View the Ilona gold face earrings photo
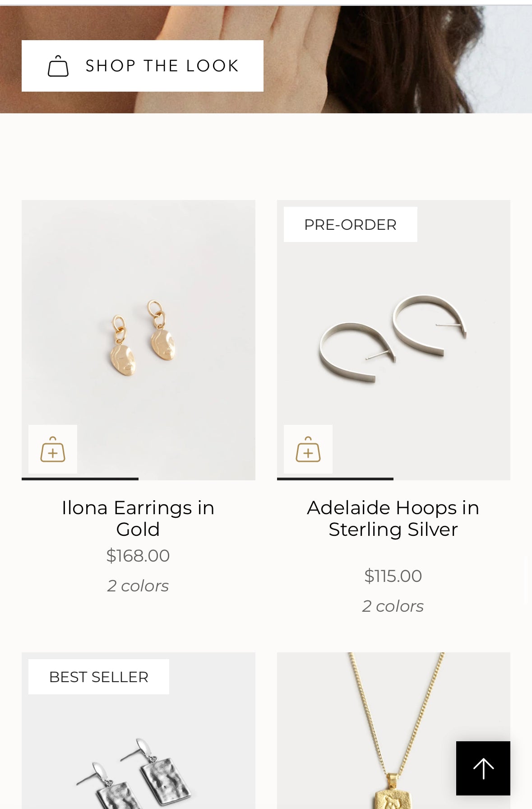Viewport: 532px width, 809px height. [x=143, y=339]
